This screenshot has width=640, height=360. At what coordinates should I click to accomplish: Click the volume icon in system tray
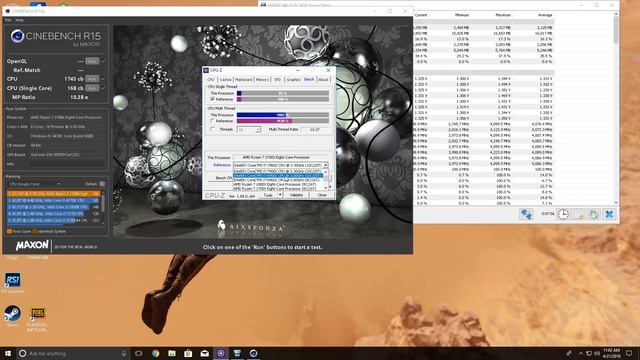pyautogui.click(x=597, y=353)
